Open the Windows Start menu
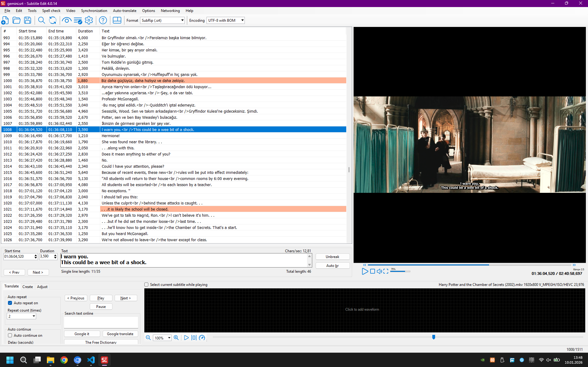 (x=10, y=360)
